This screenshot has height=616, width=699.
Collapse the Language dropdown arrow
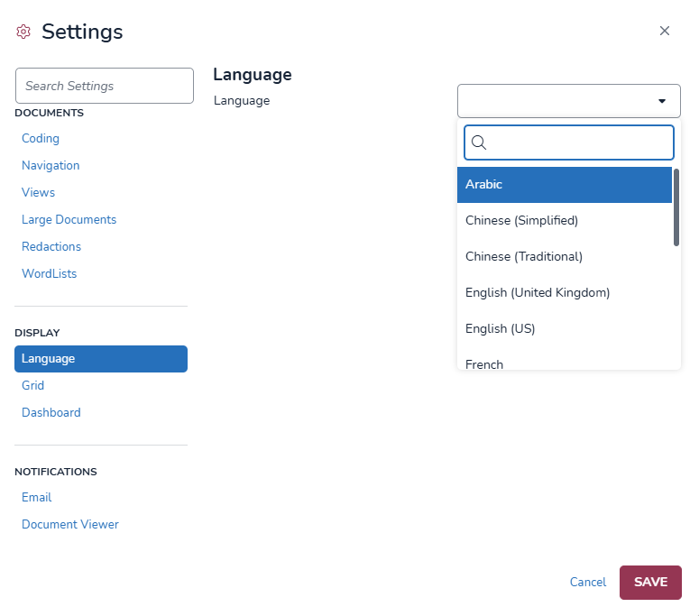click(x=662, y=101)
